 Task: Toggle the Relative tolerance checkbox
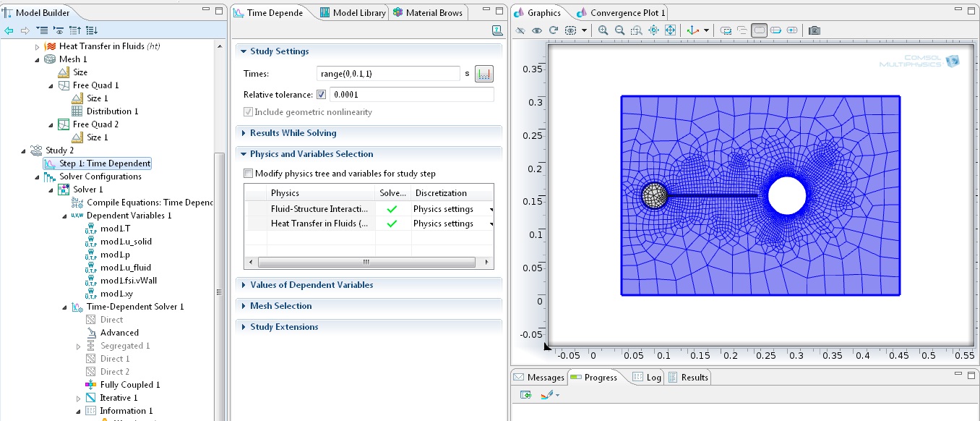(x=322, y=95)
